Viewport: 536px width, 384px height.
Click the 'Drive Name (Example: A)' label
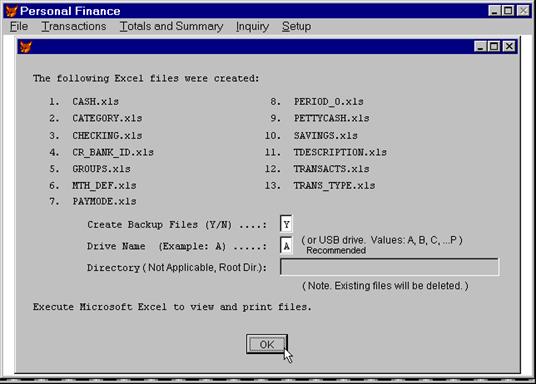[x=176, y=247]
